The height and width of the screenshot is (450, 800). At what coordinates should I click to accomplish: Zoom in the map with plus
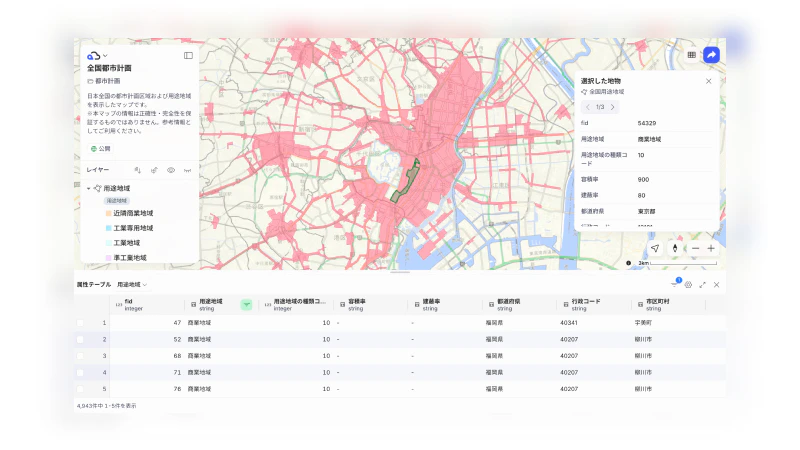click(711, 248)
